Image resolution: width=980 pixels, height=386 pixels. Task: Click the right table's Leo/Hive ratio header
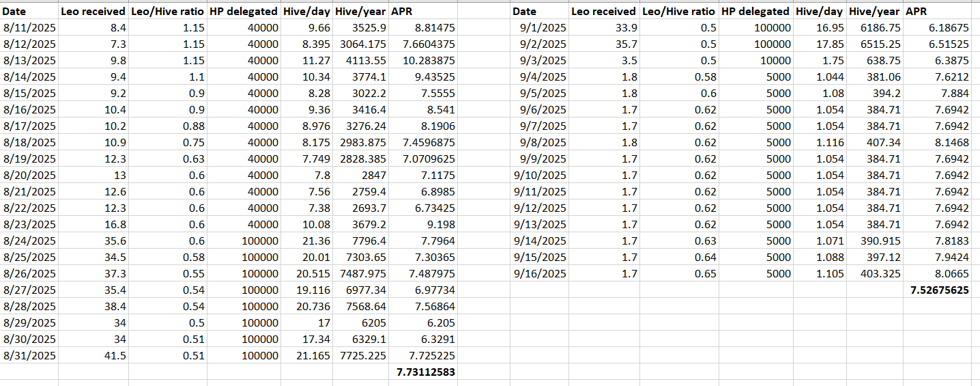[x=678, y=11]
